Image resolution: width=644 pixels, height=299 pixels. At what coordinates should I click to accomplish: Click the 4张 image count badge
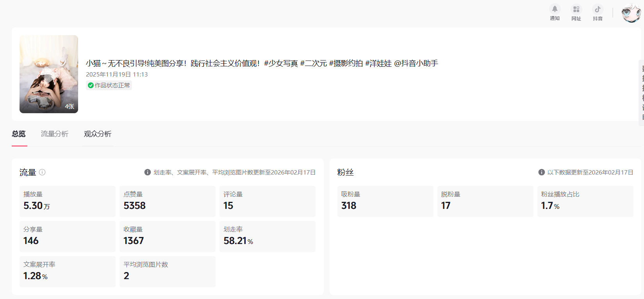point(70,106)
